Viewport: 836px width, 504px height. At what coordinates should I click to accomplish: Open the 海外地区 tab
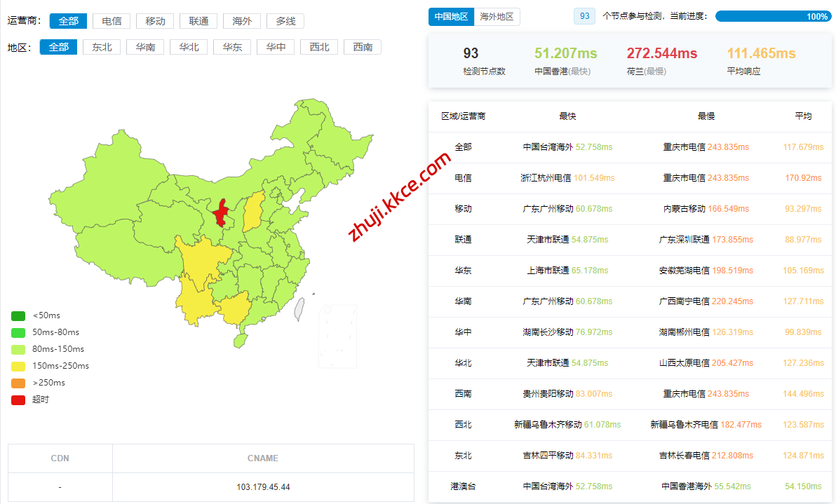tap(497, 16)
